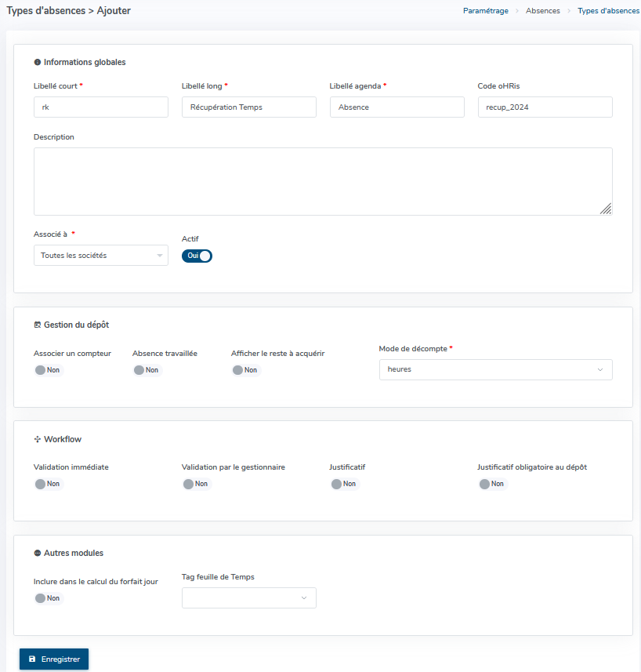This screenshot has width=641, height=672.
Task: Focus the Code oHRis text field
Action: pyautogui.click(x=545, y=107)
